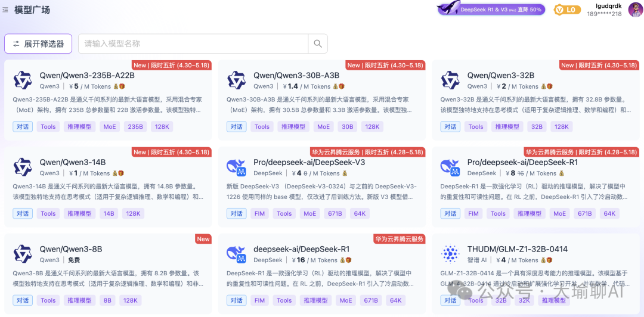
Task: Click the Zhipu logo on GLM-Z1-32B-0414 card
Action: (450, 254)
